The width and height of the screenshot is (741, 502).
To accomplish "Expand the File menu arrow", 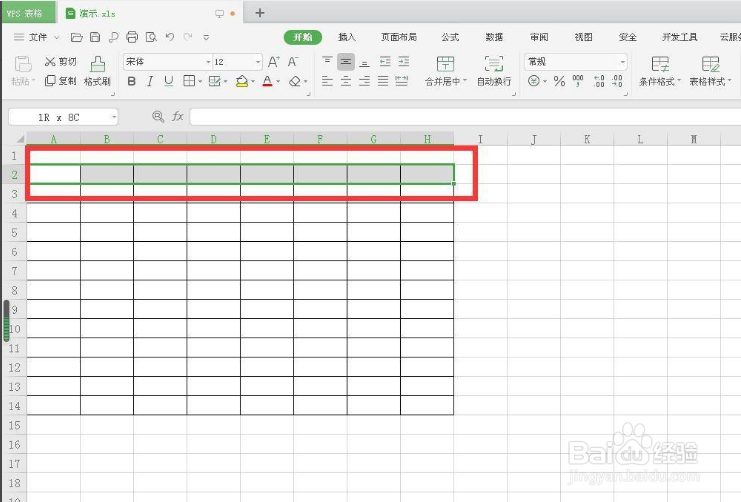I will point(56,37).
